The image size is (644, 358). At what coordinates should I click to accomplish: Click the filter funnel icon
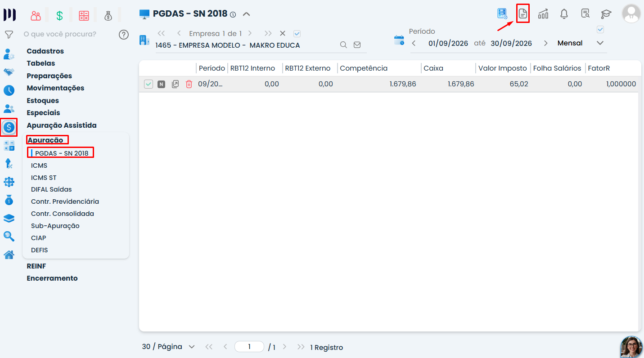point(9,34)
